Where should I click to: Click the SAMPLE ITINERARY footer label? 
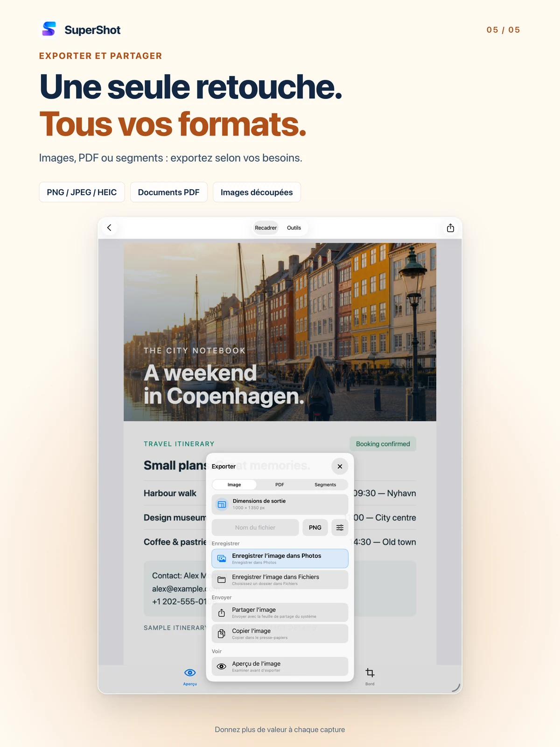point(175,628)
